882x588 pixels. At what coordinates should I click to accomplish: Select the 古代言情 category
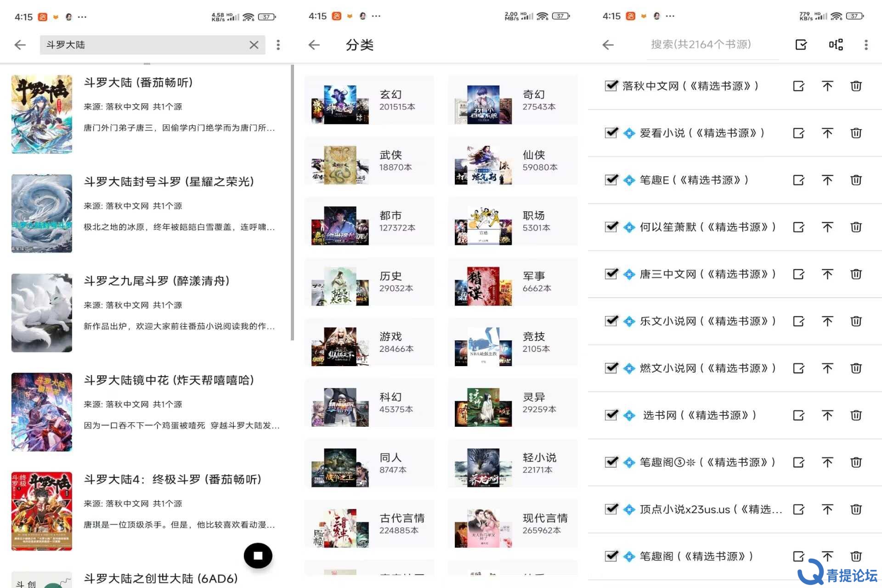369,524
